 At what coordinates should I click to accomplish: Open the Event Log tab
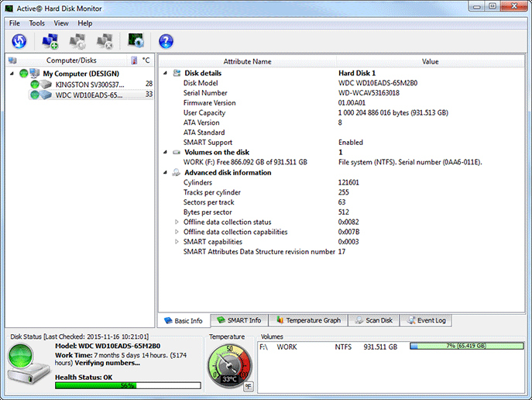tap(426, 320)
